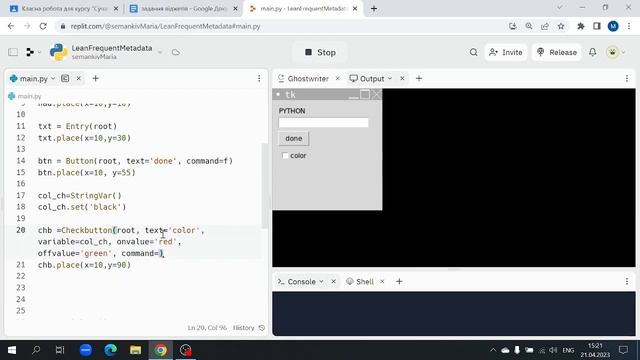Stop the running program
The height and width of the screenshot is (360, 640).
tap(320, 52)
